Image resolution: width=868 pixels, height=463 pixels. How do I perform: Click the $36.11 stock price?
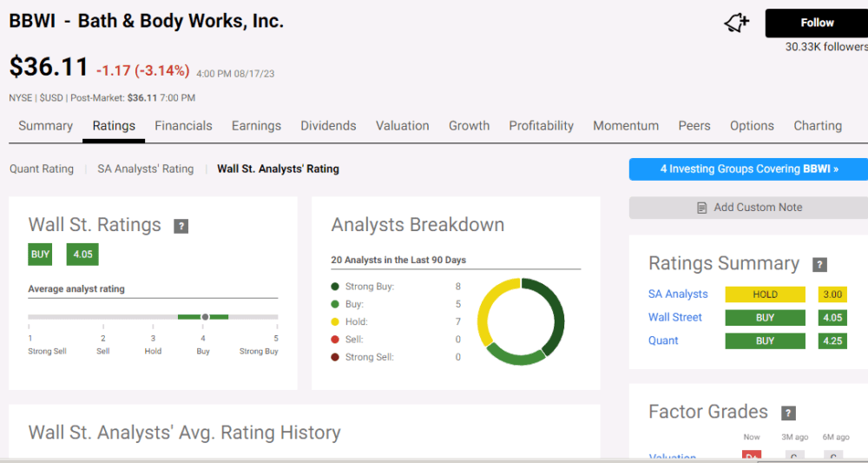pyautogui.click(x=49, y=67)
